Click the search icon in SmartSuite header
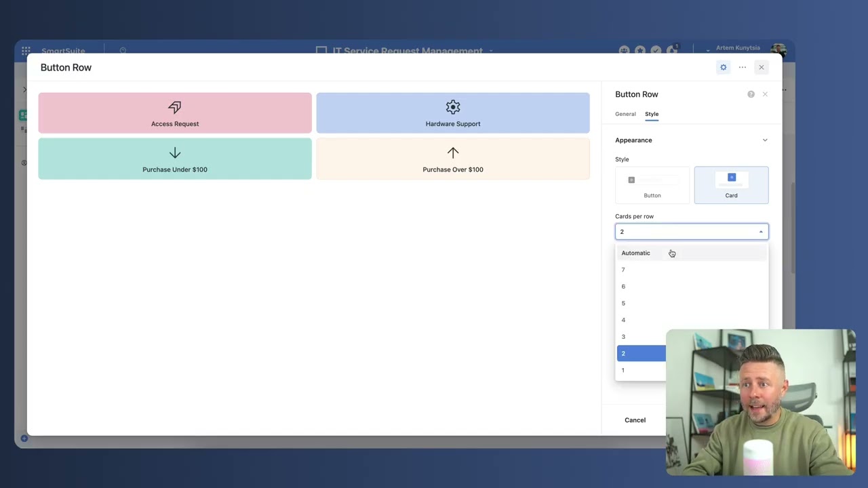The image size is (868, 488). click(x=123, y=51)
